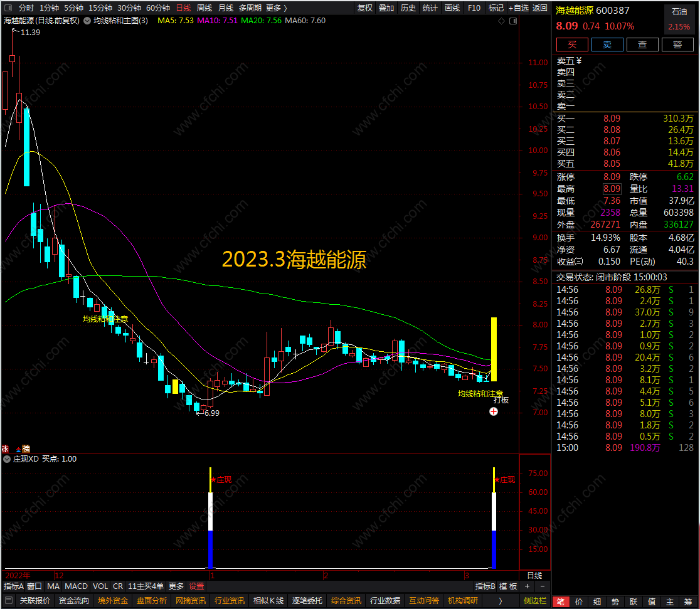Select the 周线 weekly chart tab
Screen dimensions: 700x609
pyautogui.click(x=204, y=8)
